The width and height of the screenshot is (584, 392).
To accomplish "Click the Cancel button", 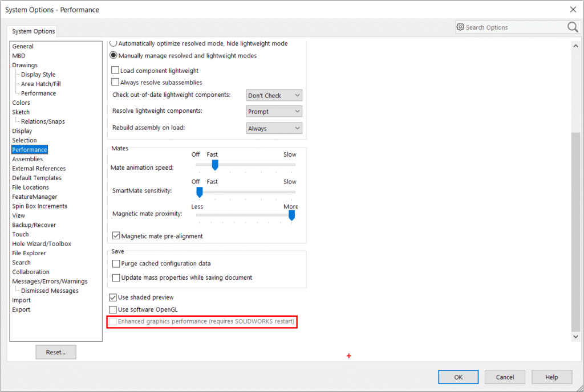I will pyautogui.click(x=505, y=377).
